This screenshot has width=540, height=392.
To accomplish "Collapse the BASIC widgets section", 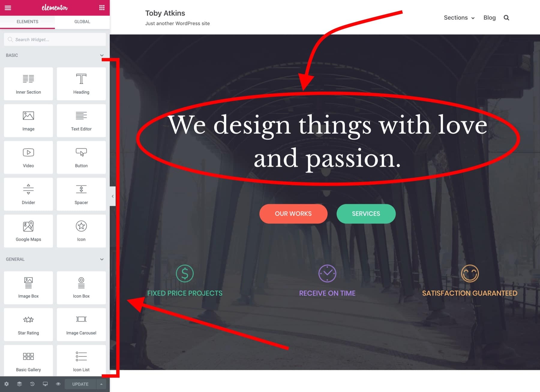I will point(102,55).
